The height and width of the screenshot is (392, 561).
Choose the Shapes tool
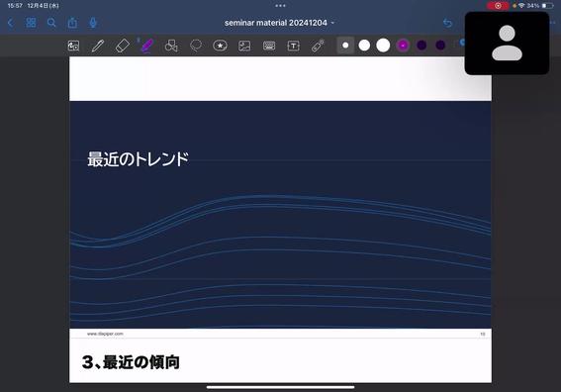pyautogui.click(x=171, y=46)
